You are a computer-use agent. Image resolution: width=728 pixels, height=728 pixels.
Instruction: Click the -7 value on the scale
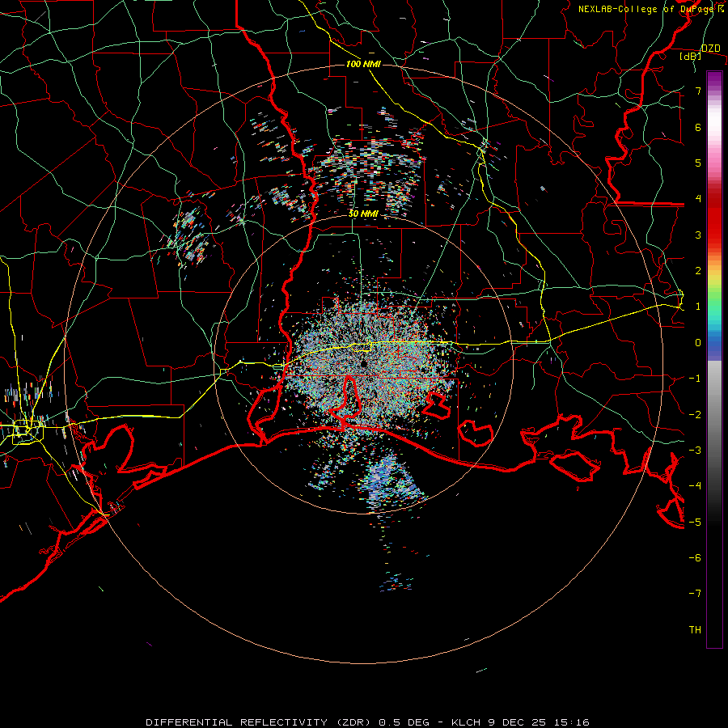point(695,594)
